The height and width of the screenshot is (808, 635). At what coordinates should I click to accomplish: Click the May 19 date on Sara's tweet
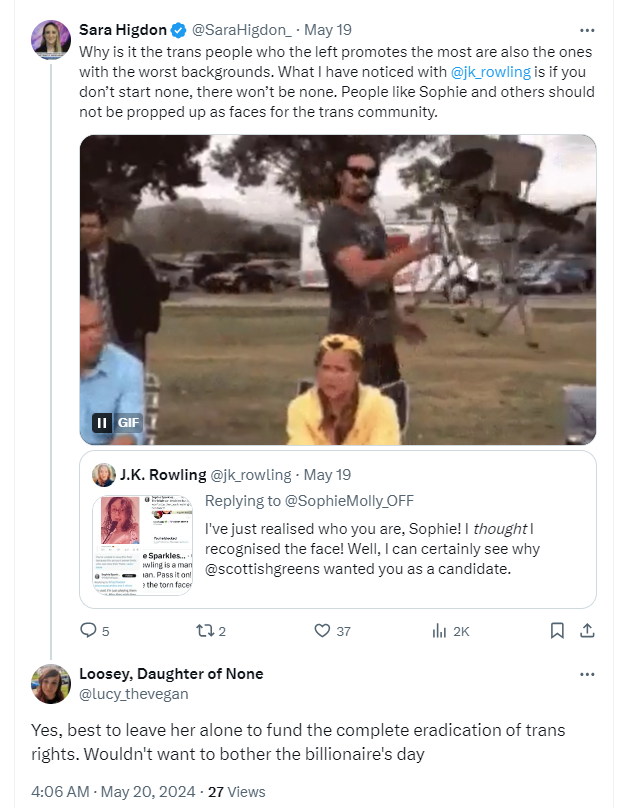(x=328, y=30)
